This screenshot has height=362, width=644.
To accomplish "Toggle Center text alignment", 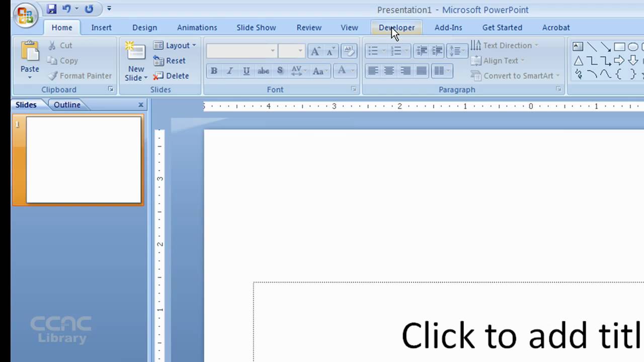I will coord(389,71).
